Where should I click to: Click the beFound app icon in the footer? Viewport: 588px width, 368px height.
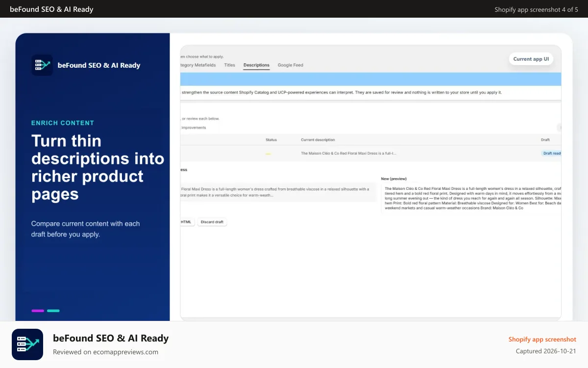click(27, 344)
